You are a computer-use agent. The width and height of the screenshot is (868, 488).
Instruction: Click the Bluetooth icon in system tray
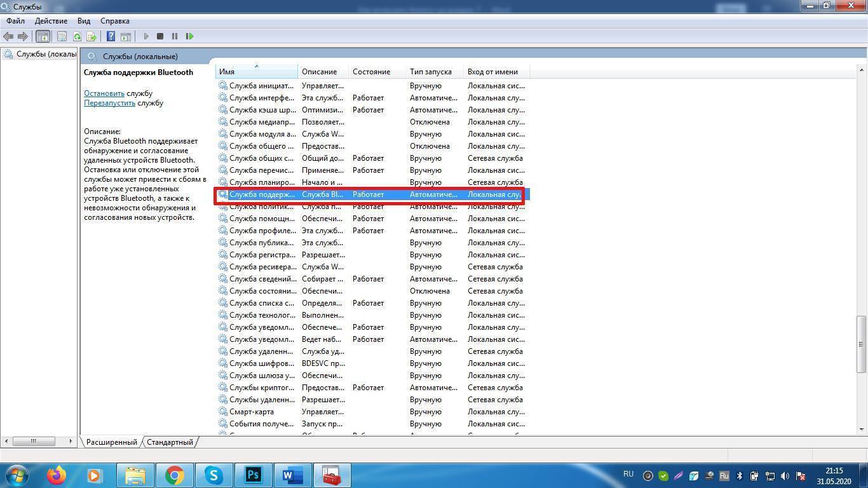pyautogui.click(x=740, y=475)
